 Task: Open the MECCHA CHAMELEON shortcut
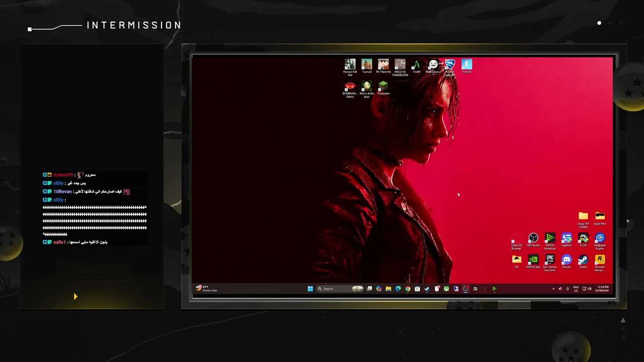click(x=400, y=67)
